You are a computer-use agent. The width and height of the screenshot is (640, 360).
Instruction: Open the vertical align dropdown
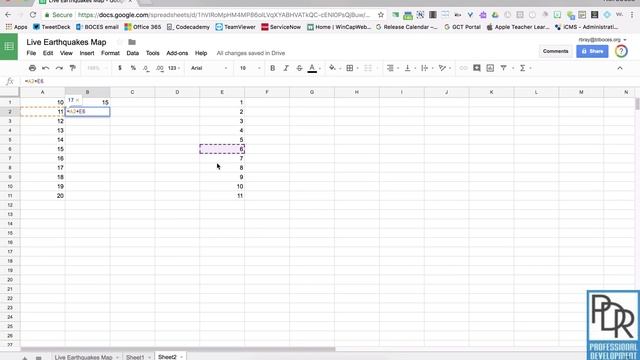pos(409,68)
